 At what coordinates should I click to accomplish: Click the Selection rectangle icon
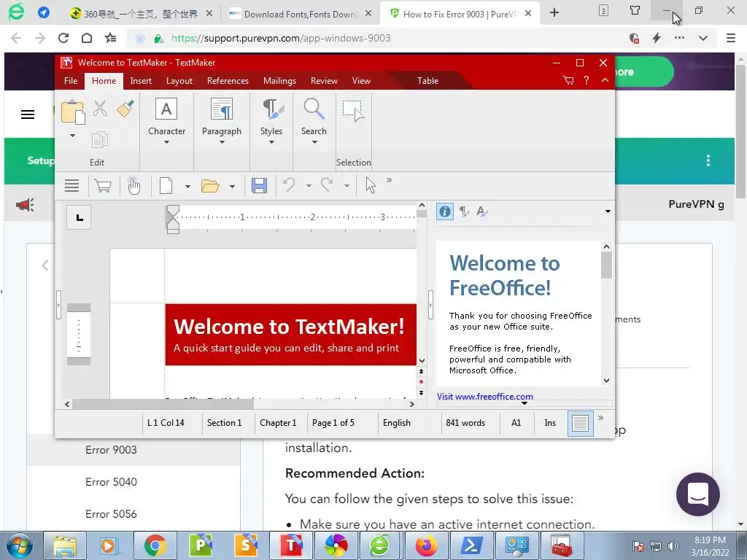point(354,111)
